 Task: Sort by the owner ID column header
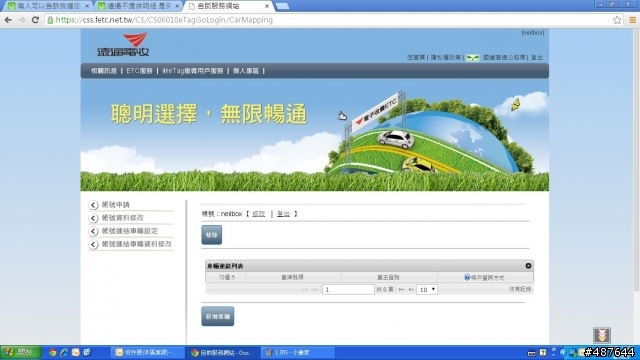[389, 278]
